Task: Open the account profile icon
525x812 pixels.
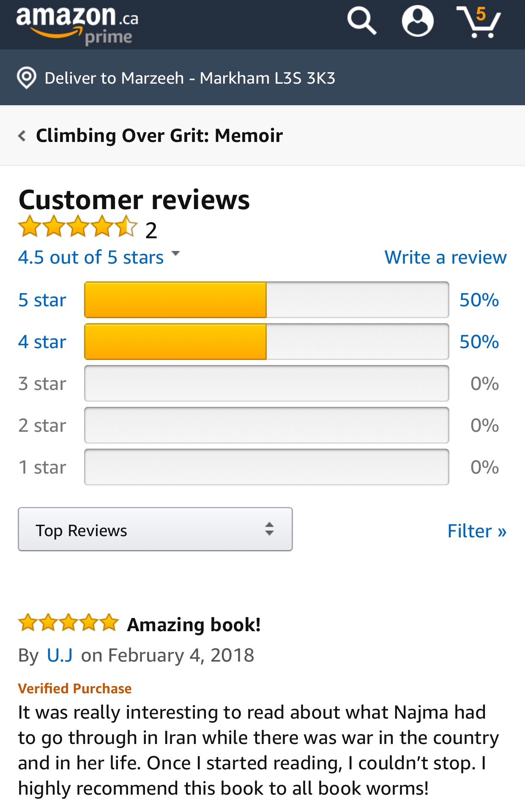Action: coord(417,21)
